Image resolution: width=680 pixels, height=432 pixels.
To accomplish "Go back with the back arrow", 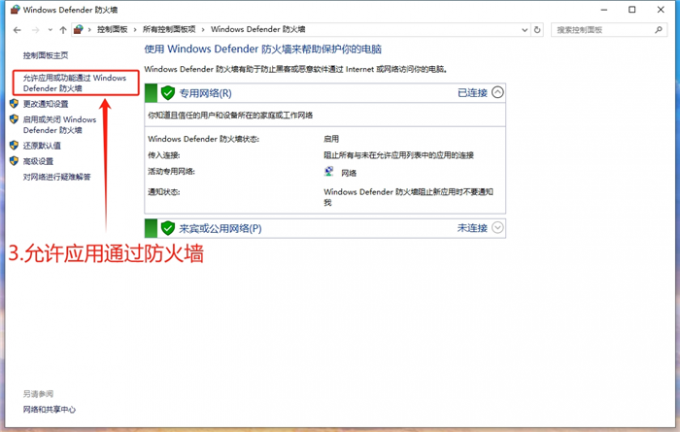I will coord(17,30).
